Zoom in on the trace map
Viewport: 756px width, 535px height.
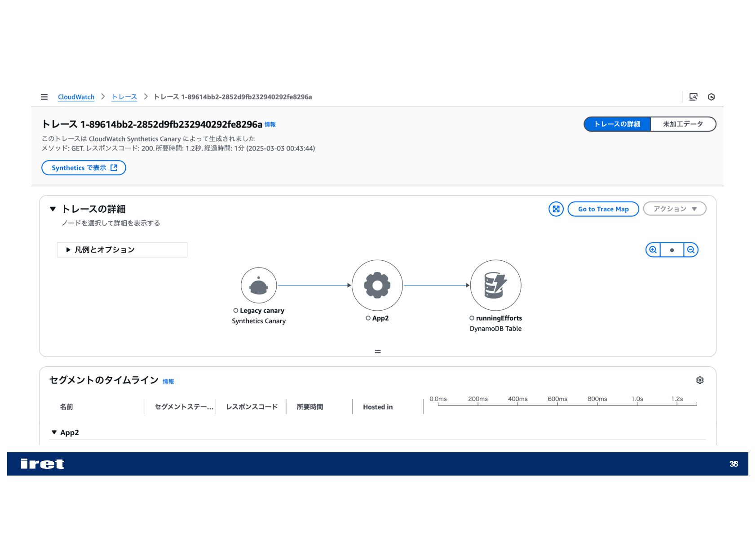(653, 250)
